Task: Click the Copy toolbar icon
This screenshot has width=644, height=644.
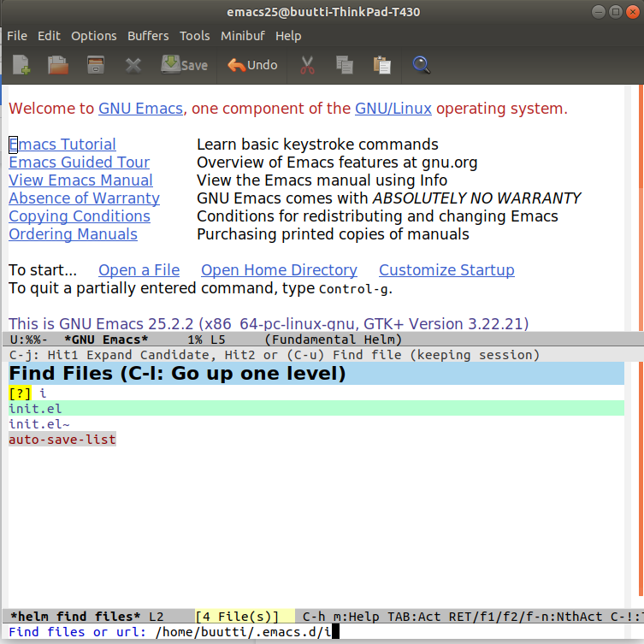Action: [345, 65]
